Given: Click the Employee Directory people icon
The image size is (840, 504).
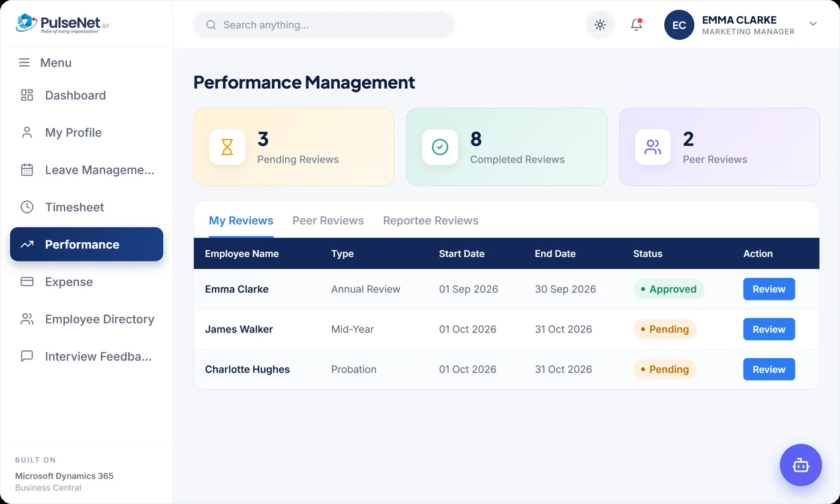Looking at the screenshot, I should coord(27,319).
